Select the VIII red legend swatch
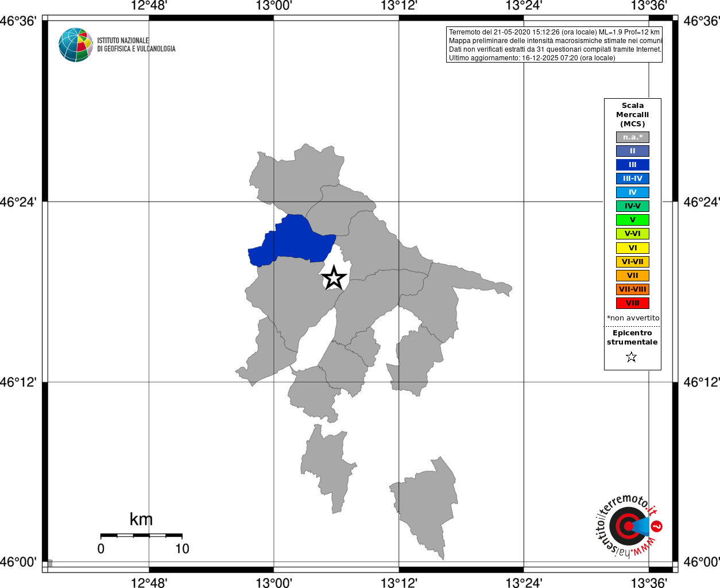 (632, 303)
